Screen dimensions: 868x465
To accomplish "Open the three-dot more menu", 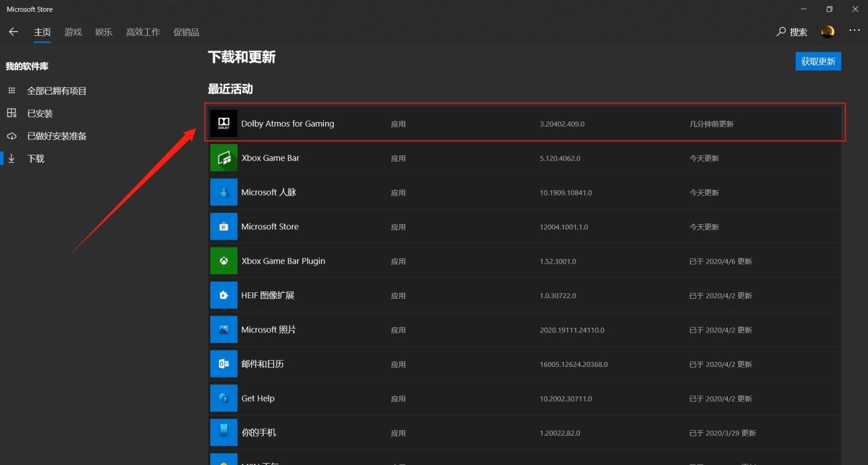I will (855, 31).
